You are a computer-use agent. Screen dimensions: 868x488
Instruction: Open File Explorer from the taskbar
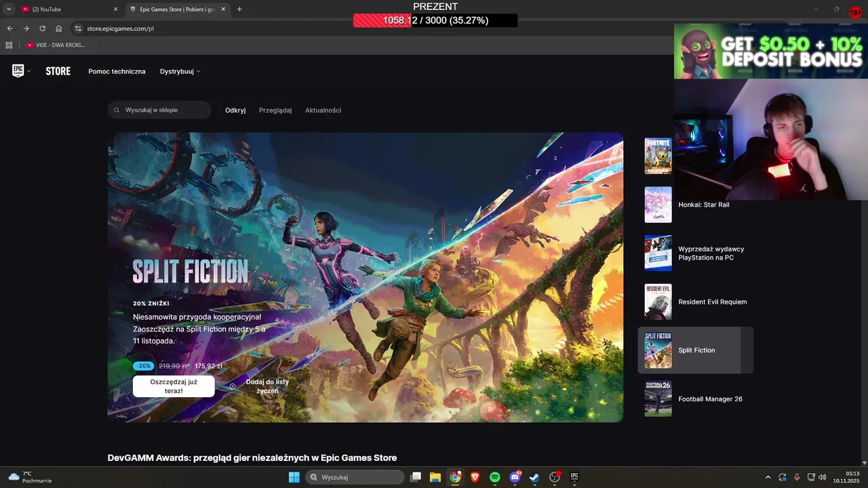click(x=435, y=477)
